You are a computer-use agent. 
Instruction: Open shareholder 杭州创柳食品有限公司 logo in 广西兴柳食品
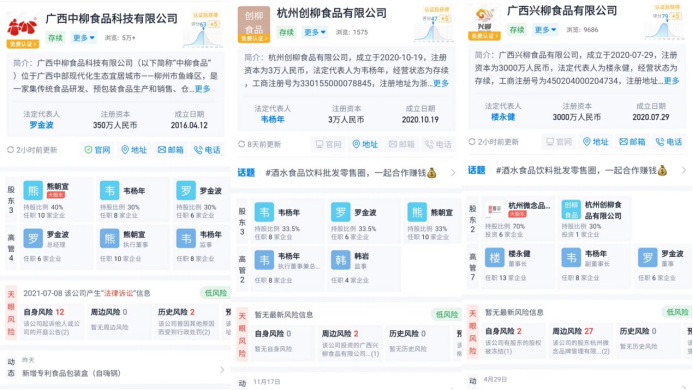coord(571,210)
